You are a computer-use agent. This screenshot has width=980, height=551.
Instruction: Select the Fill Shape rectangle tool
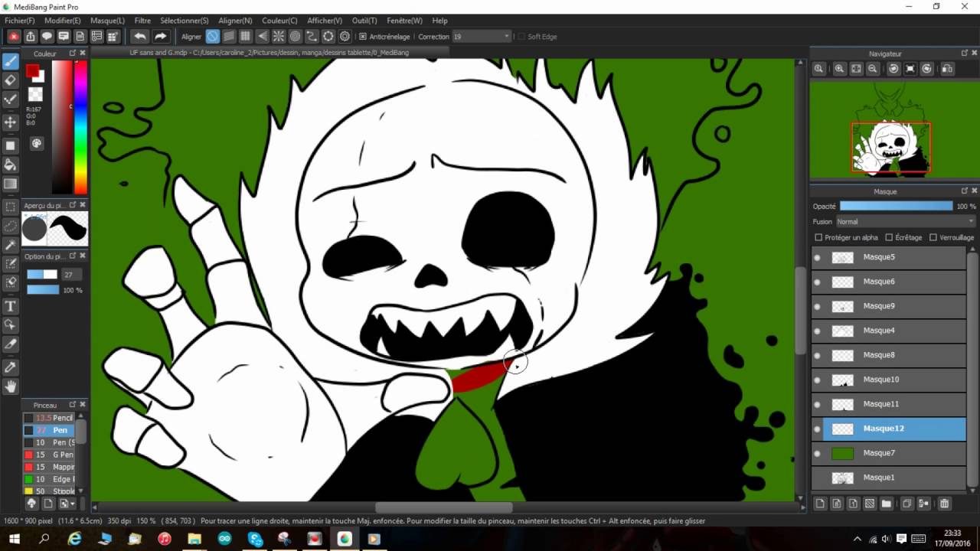click(x=11, y=145)
